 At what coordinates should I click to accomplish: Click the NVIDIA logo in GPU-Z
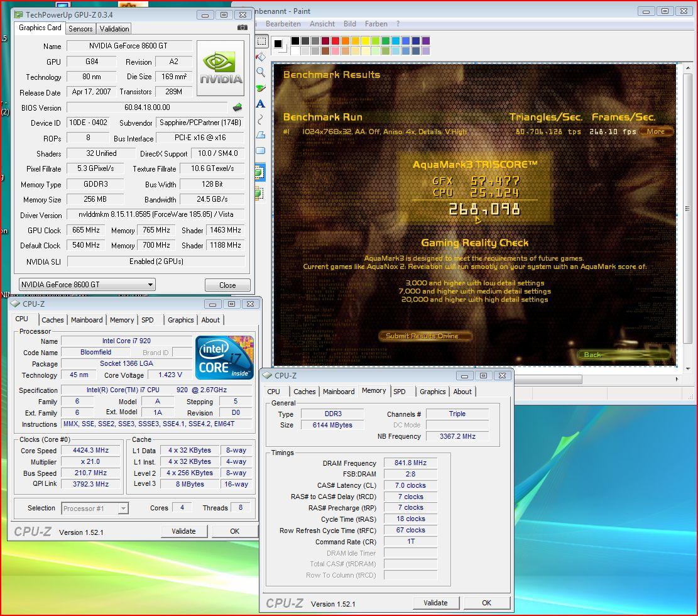(221, 68)
